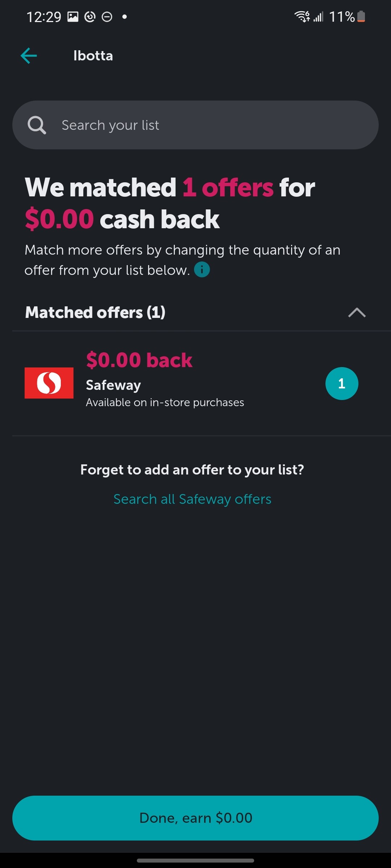The image size is (391, 868).
Task: Tap the sync notification icon in status bar
Action: click(x=90, y=17)
